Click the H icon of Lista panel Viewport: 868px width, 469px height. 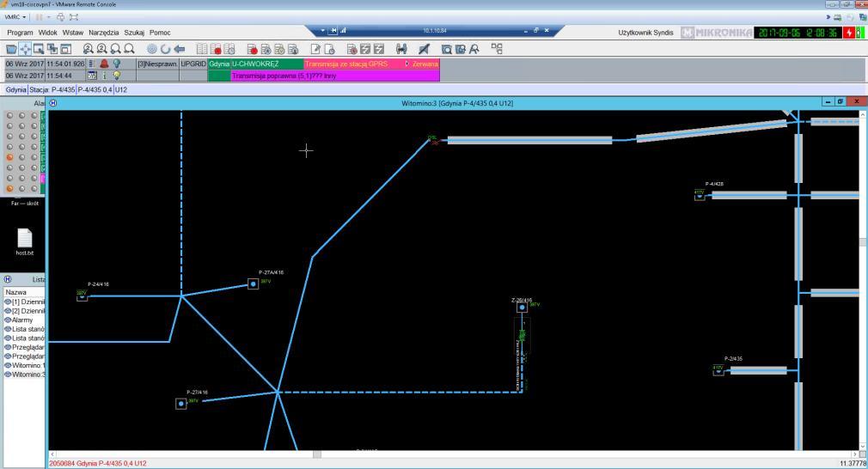coord(8,279)
